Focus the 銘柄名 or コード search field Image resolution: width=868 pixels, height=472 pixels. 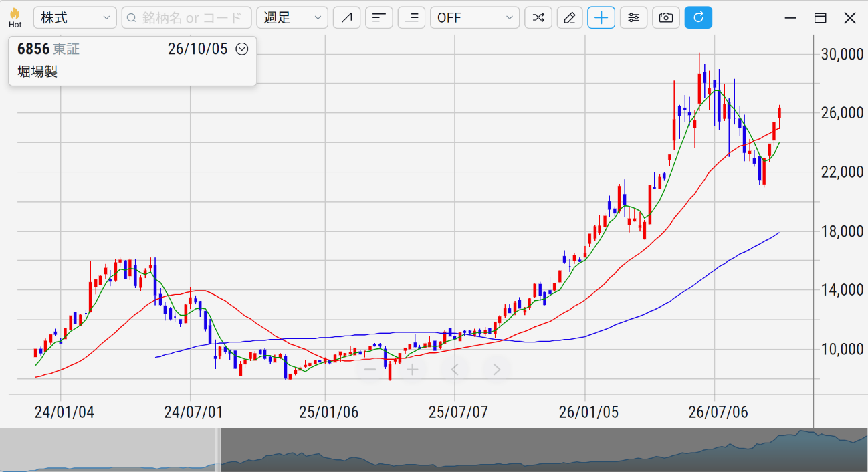pos(187,18)
